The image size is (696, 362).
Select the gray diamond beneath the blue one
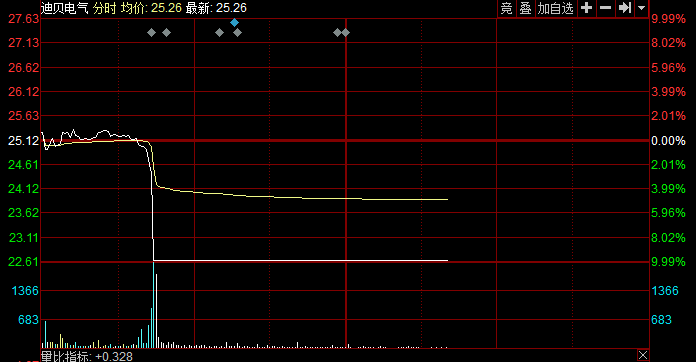coord(237,32)
